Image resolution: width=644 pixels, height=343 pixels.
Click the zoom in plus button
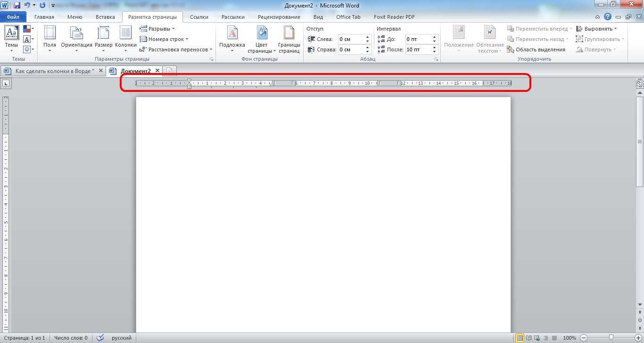(x=638, y=338)
